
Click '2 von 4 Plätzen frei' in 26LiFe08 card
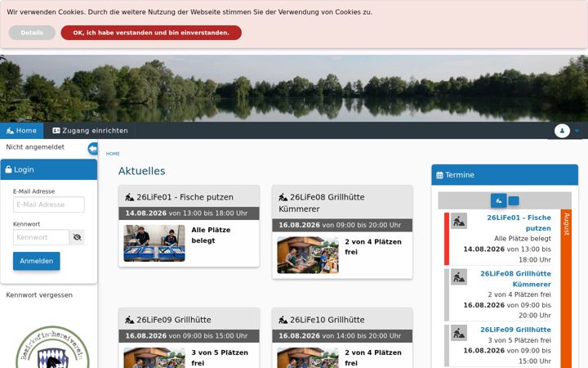coord(373,247)
